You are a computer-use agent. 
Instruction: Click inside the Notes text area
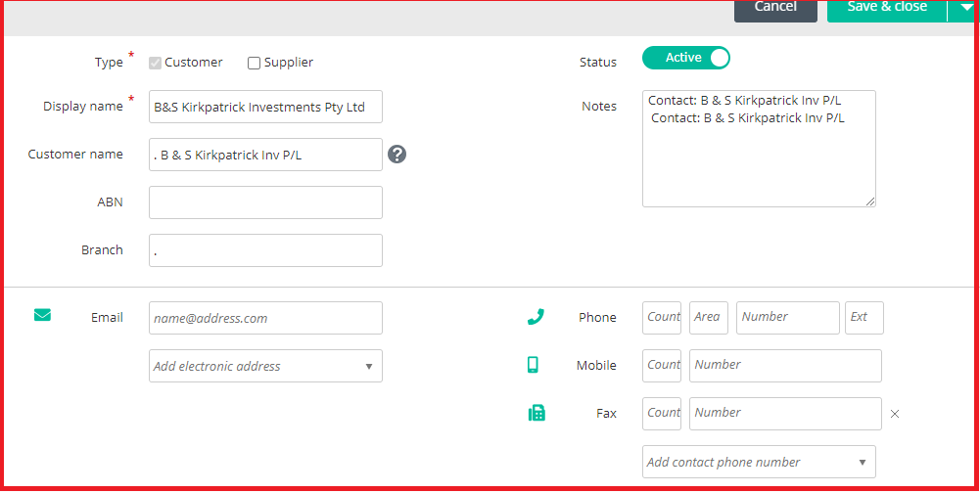coord(759,149)
